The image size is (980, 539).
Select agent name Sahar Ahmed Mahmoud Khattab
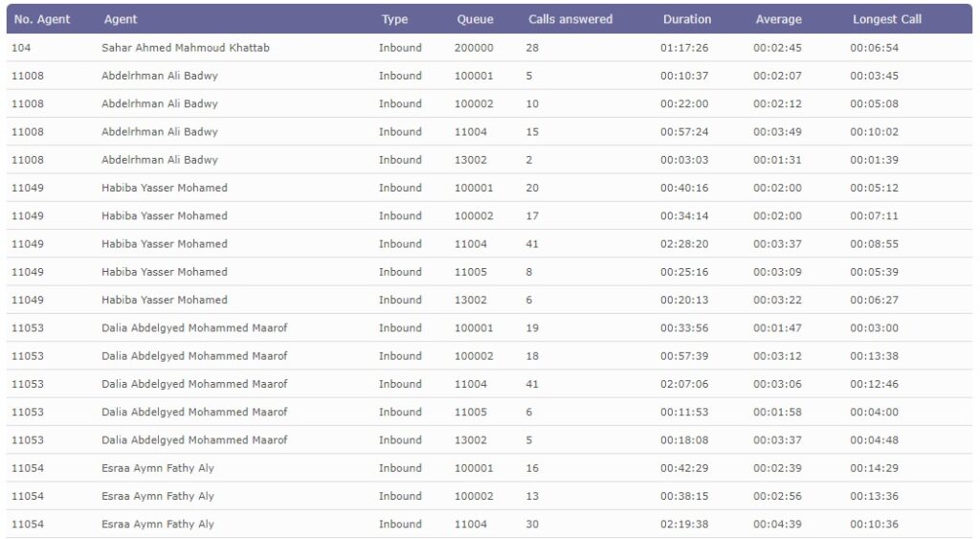coord(186,48)
